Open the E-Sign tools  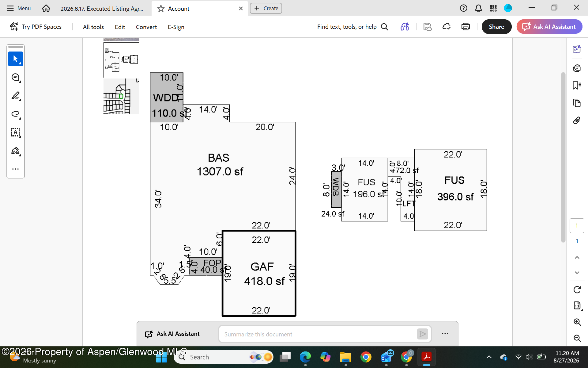176,27
